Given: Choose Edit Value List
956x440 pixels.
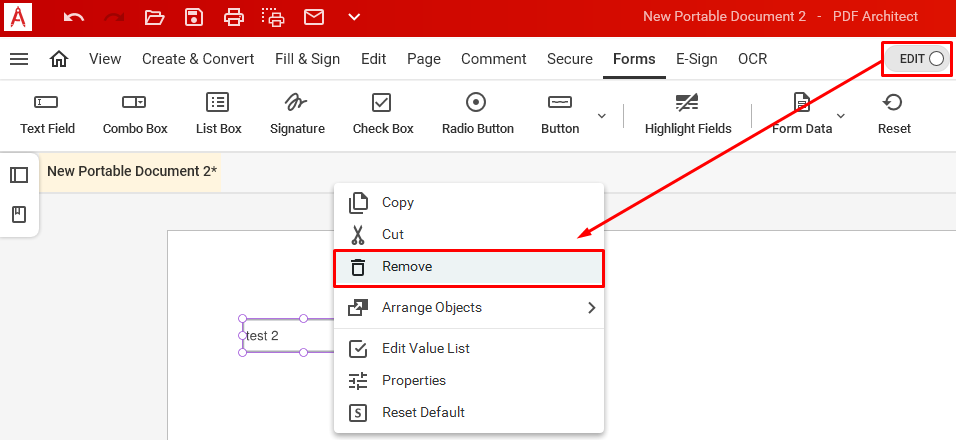Looking at the screenshot, I should pos(468,349).
